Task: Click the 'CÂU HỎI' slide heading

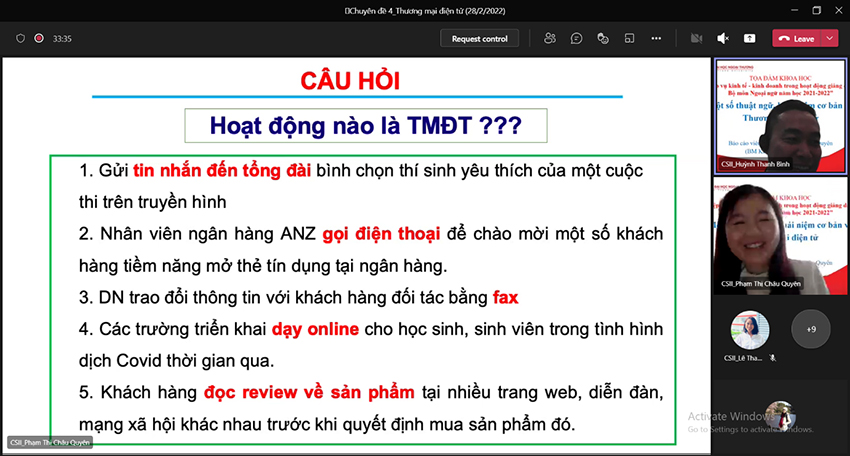Action: tap(350, 81)
